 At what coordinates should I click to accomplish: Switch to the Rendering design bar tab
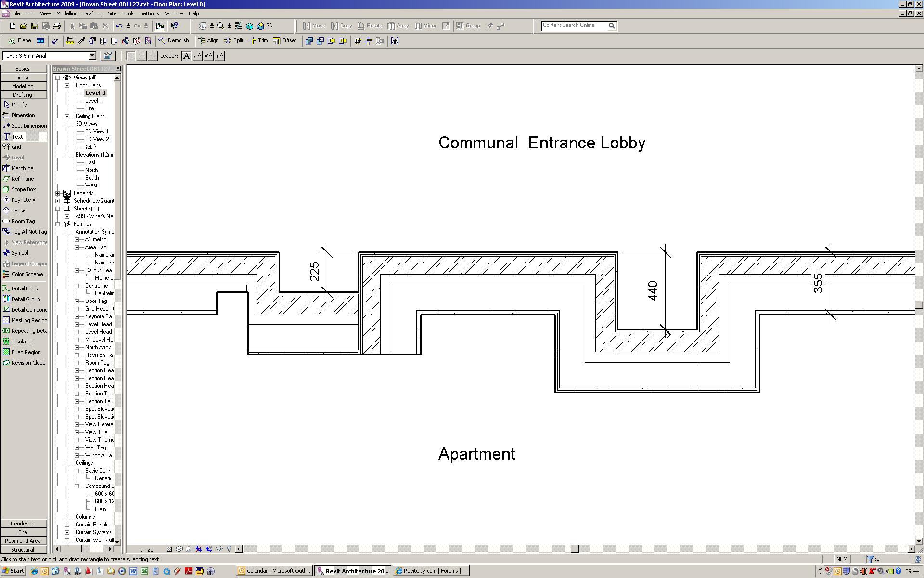pos(23,524)
